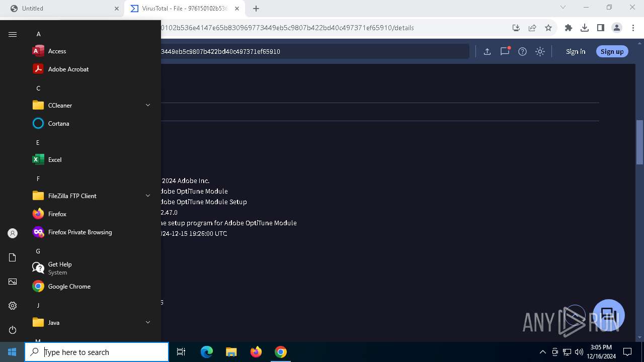
Task: Expand the Start menu hamburger icon
Action: (13, 34)
